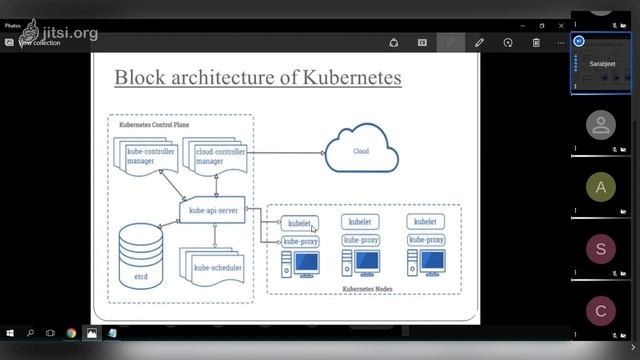Open the Edit pencil tool in Photos
Image resolution: width=640 pixels, height=360 pixels.
pos(479,42)
